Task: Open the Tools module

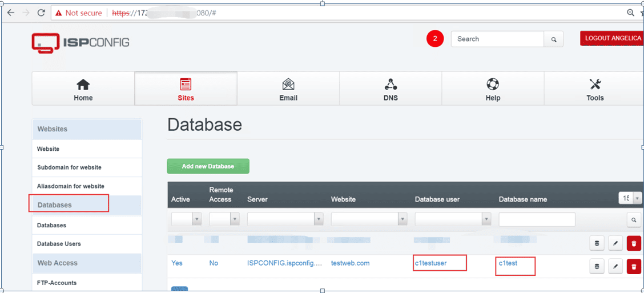Action: pos(594,89)
